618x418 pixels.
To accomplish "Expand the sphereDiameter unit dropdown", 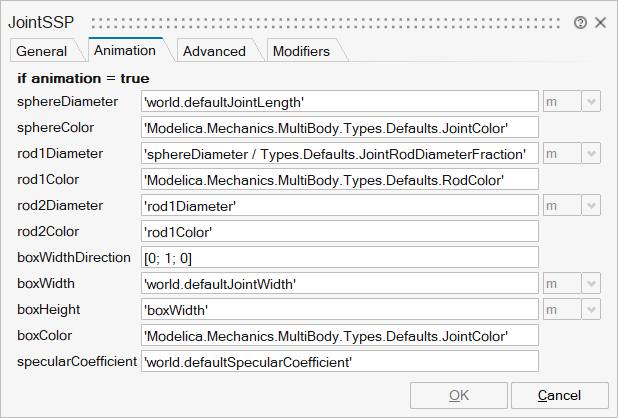I will pos(591,101).
